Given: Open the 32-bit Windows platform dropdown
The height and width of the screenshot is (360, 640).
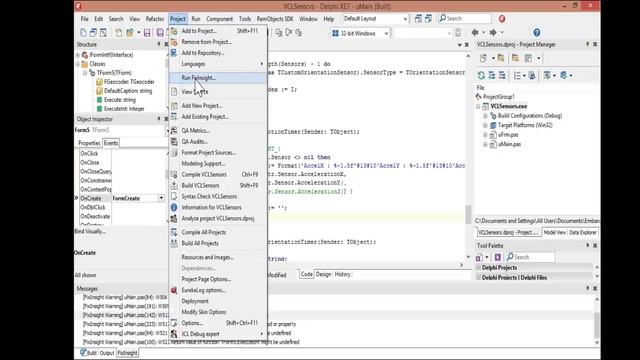Looking at the screenshot, I should (x=386, y=33).
